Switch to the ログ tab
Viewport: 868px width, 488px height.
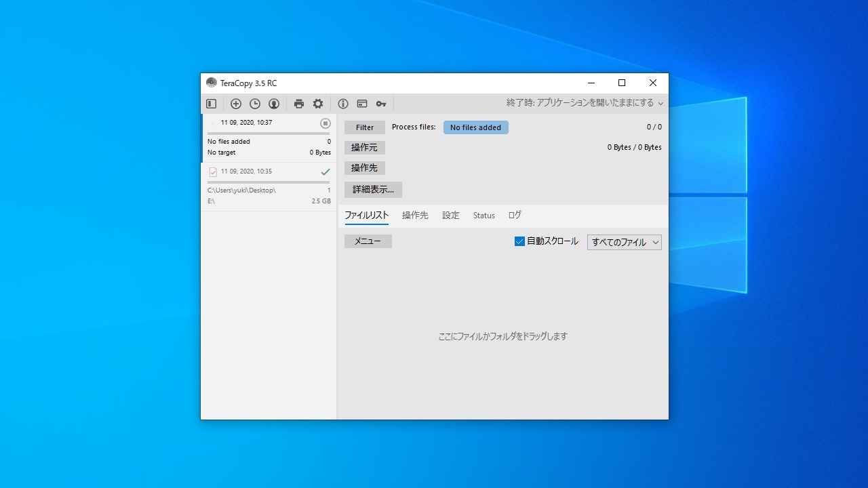515,216
